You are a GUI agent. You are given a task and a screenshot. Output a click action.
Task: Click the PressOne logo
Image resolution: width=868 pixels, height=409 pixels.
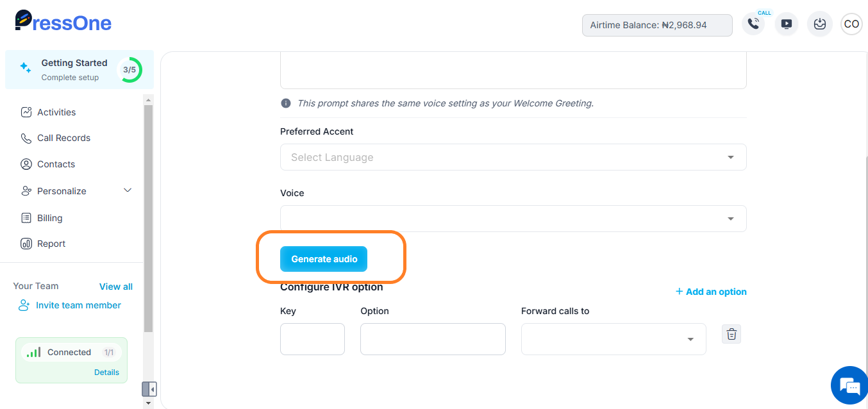point(63,22)
